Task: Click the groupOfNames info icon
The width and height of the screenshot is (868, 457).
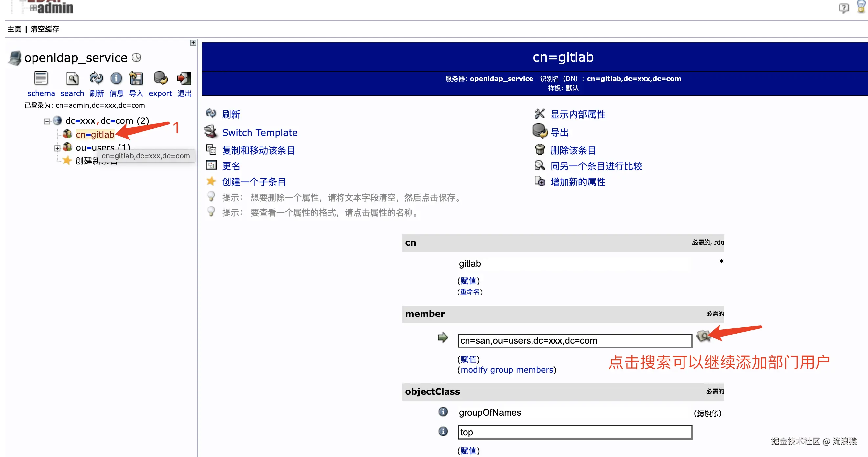Action: 443,411
